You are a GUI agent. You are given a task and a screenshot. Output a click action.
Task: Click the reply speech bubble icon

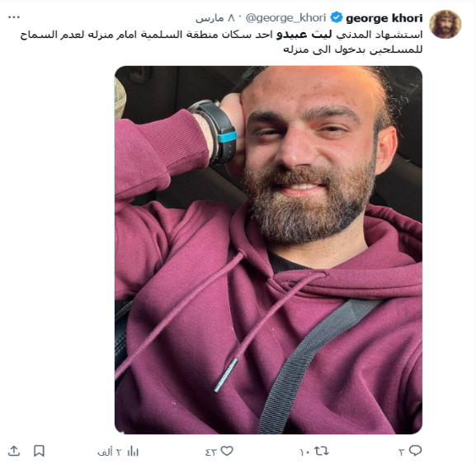pyautogui.click(x=415, y=451)
